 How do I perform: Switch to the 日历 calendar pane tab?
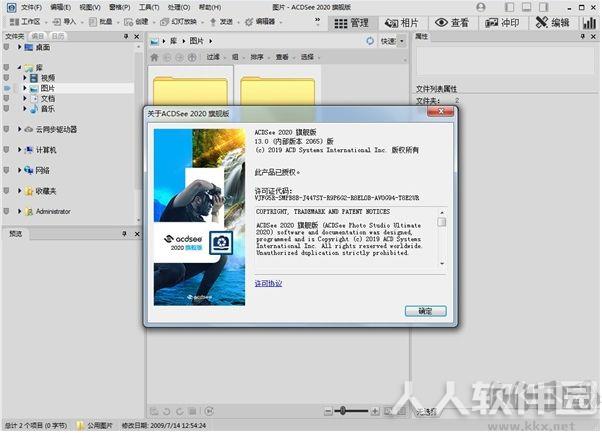click(57, 36)
